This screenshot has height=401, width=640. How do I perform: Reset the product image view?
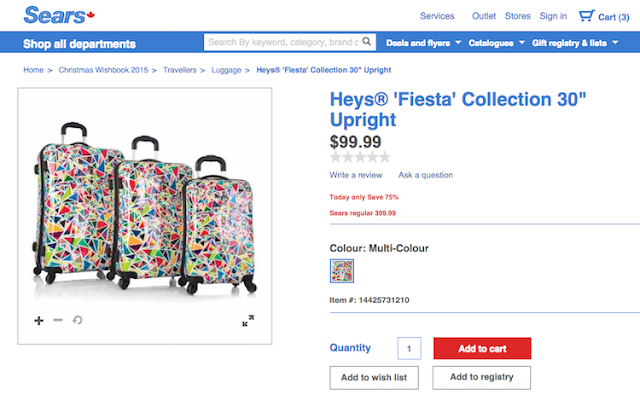coord(77,320)
